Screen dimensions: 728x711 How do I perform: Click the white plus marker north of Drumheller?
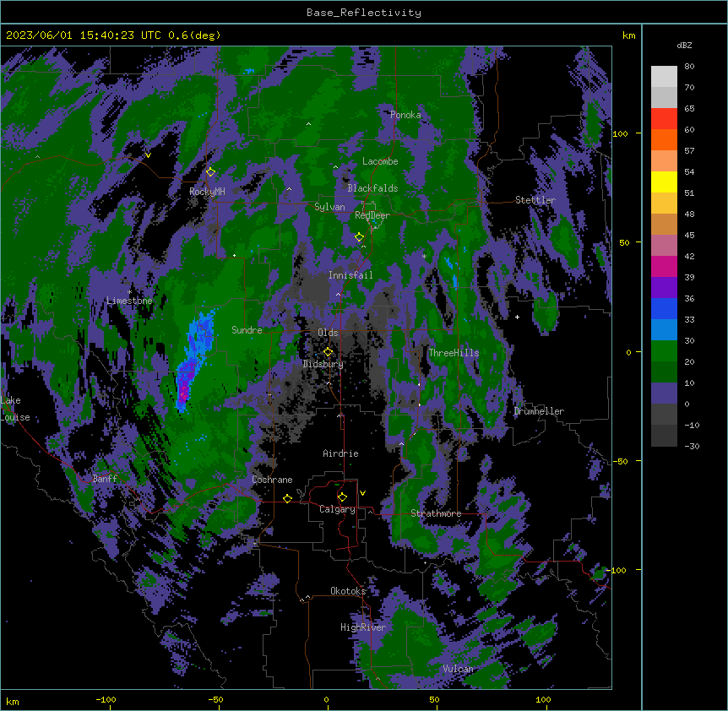(x=517, y=317)
